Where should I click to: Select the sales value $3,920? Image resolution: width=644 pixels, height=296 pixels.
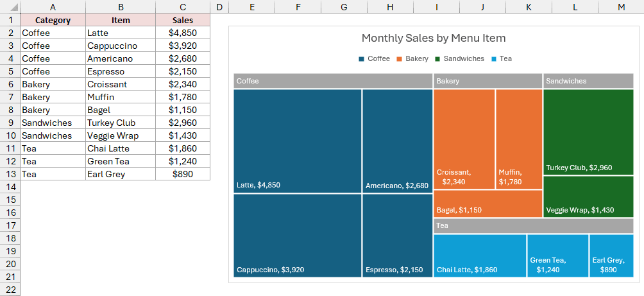click(183, 46)
